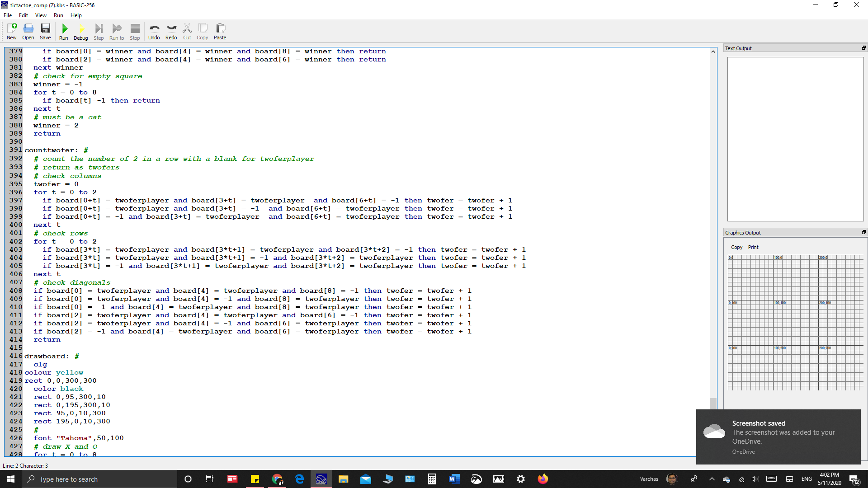Click the Redo toolbar icon
This screenshot has width=868, height=488.
tap(171, 32)
